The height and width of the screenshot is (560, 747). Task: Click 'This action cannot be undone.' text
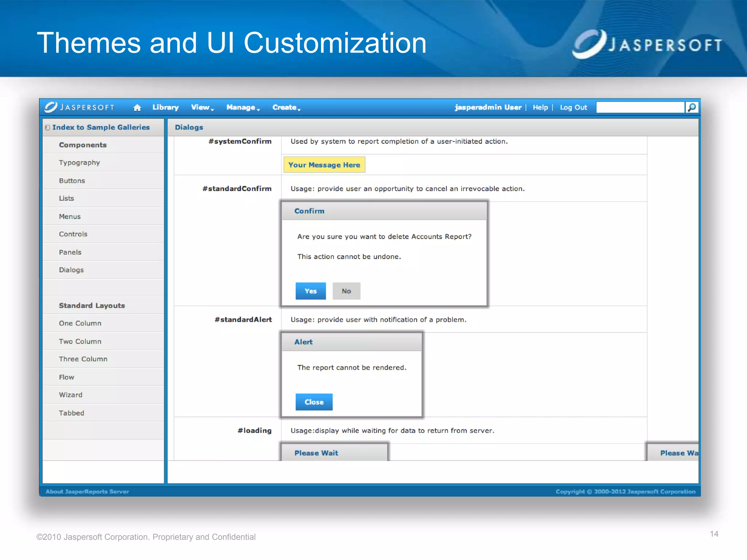(349, 257)
